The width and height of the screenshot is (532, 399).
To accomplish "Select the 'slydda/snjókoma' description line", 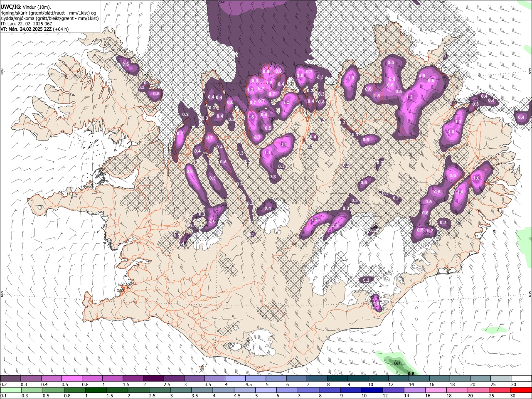I will tap(49, 18).
